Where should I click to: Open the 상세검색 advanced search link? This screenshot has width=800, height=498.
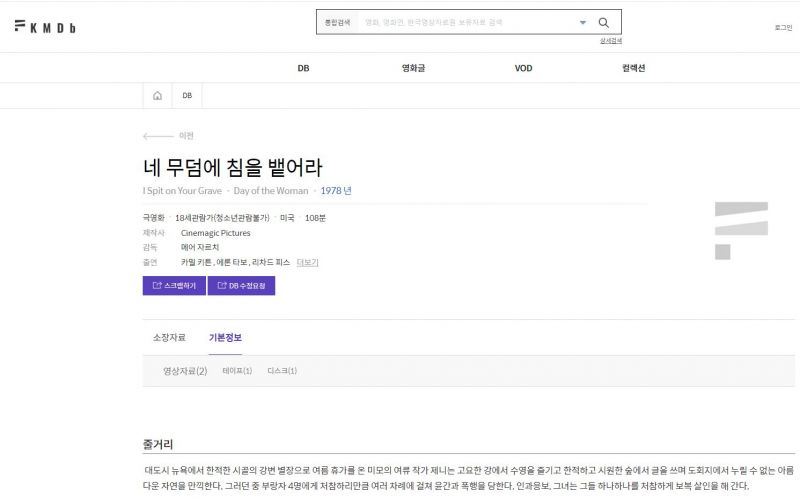(x=610, y=41)
